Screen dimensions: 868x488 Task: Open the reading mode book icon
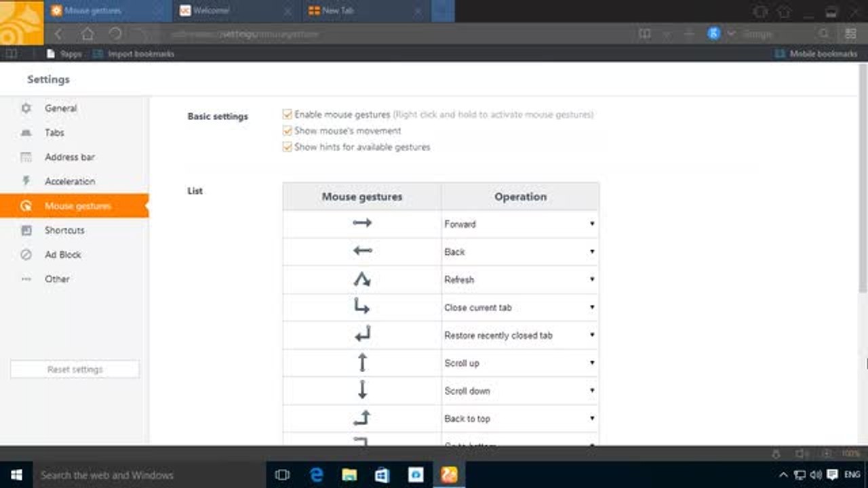click(x=645, y=34)
